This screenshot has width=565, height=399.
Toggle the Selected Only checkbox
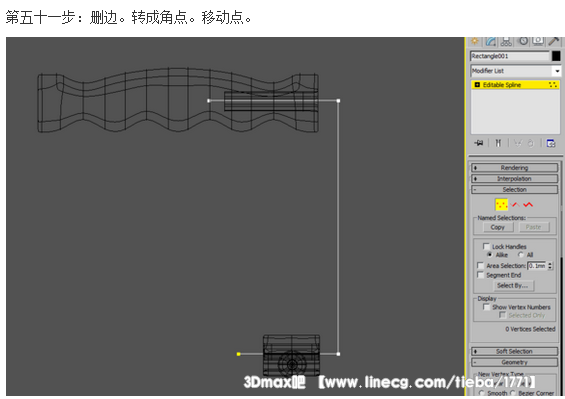(502, 315)
